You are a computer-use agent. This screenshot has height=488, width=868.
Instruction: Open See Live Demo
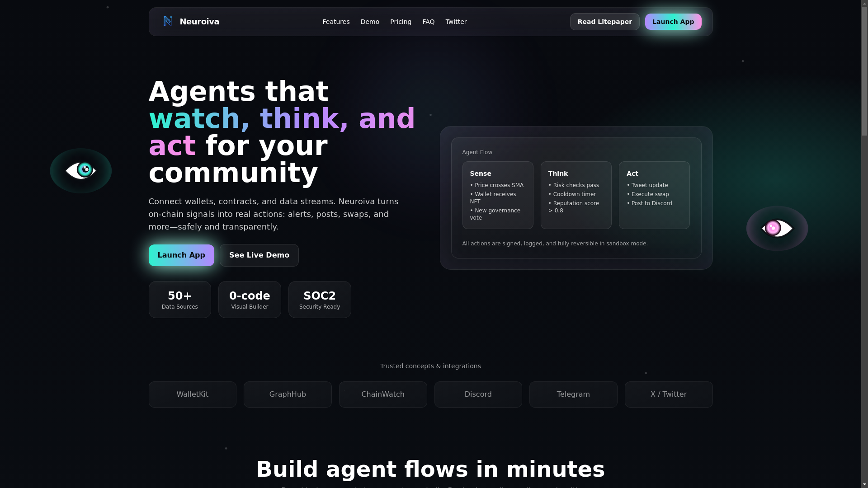point(259,255)
